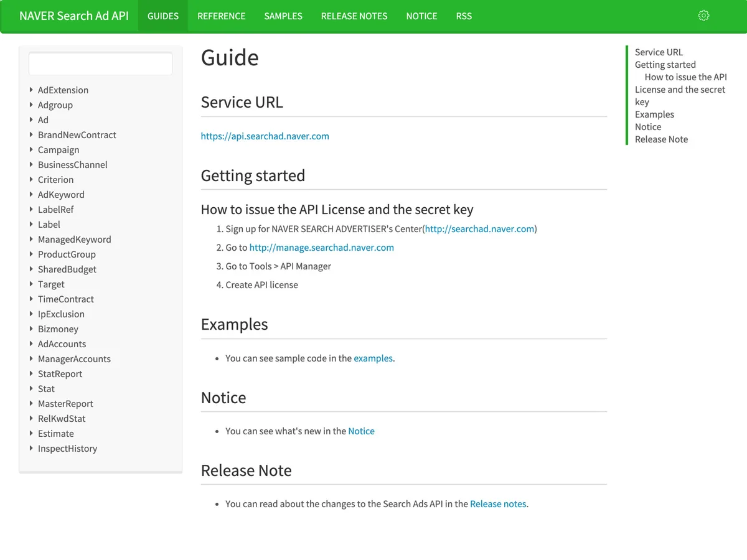
Task: Select the Ad item in the sidebar
Action: tap(43, 120)
